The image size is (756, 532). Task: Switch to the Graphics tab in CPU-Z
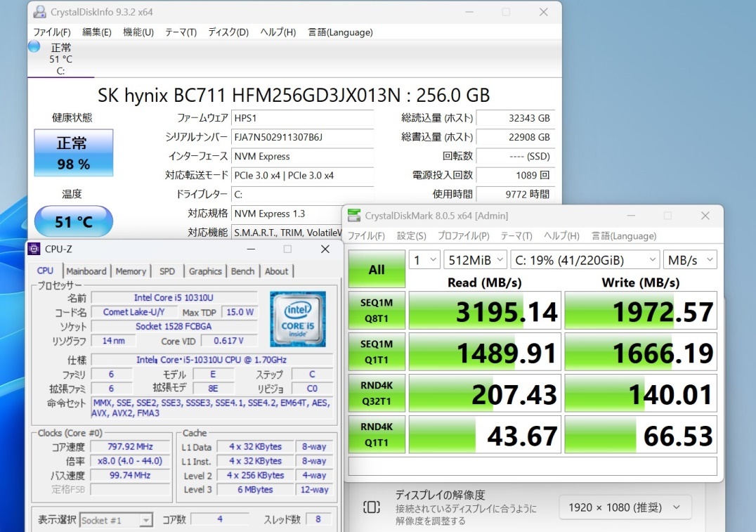coord(205,271)
